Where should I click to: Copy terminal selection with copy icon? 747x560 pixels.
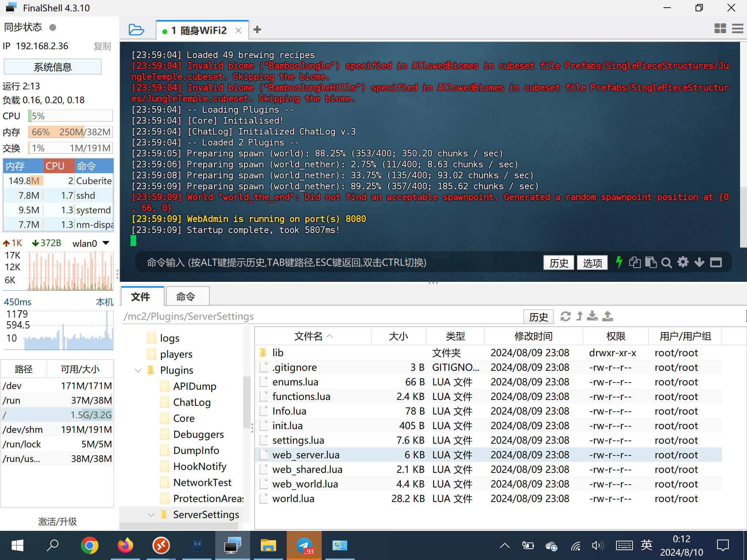click(635, 262)
